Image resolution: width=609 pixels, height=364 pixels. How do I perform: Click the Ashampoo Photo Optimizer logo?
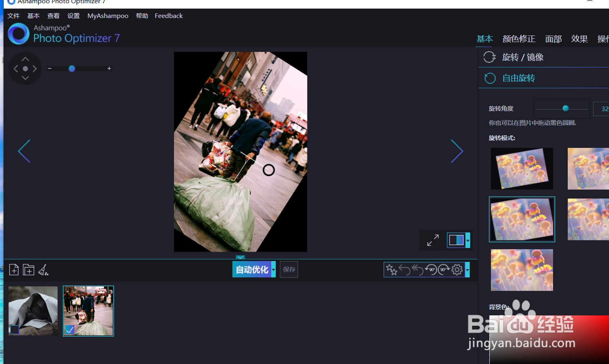64,33
